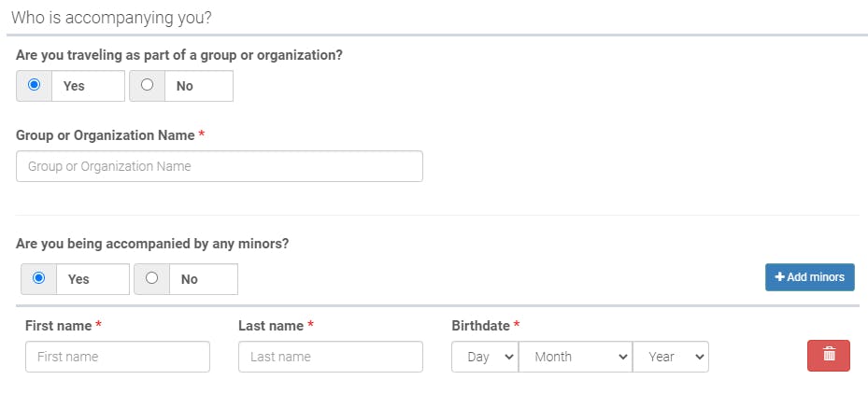Click the "Group or Organization Name" label
868x408 pixels.
(x=106, y=135)
